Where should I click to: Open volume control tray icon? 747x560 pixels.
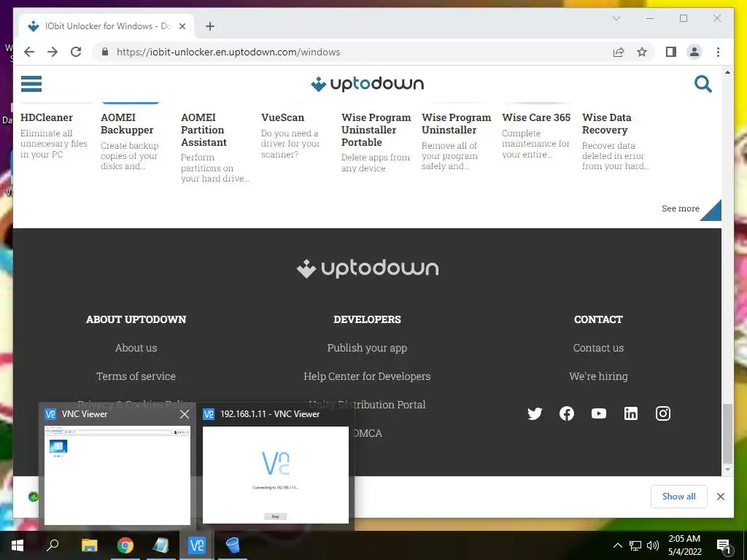[653, 545]
